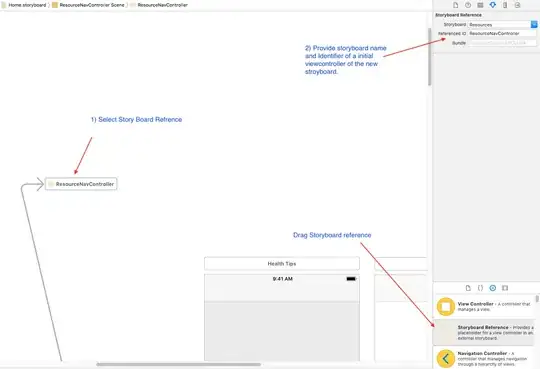Click Home.storyboard in the breadcrumb bar
Screen dimensions: 540x369
23,5
